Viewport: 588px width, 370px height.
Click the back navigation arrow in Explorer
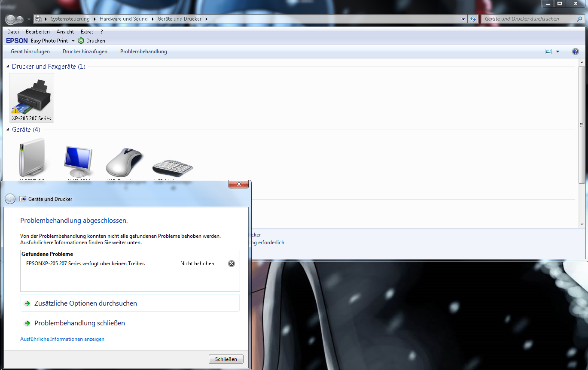[10, 19]
